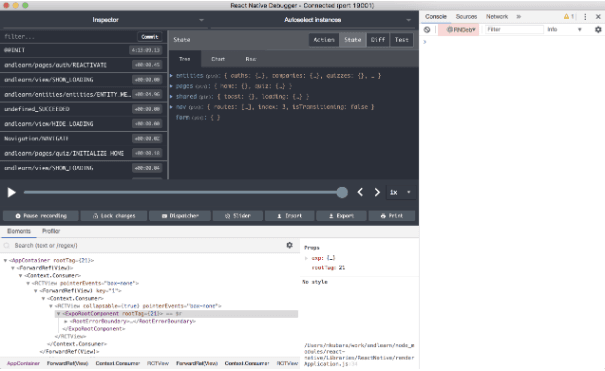
Task: Play the action timeline
Action: [x=12, y=192]
